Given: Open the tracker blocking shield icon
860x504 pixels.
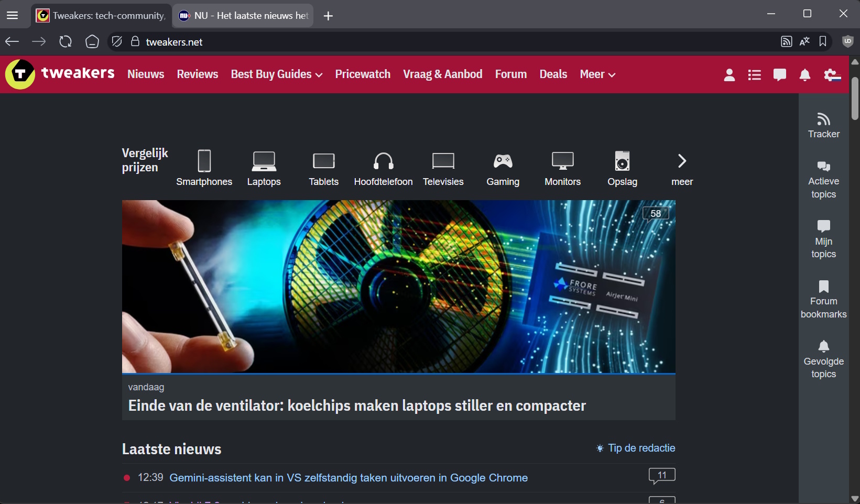Looking at the screenshot, I should pos(117,42).
